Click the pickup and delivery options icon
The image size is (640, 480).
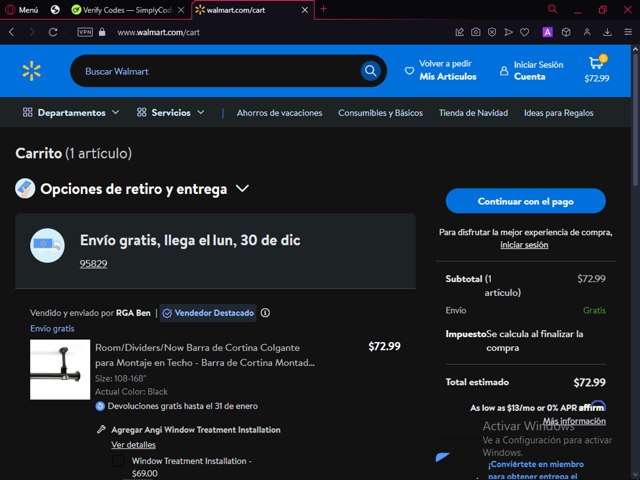coord(25,188)
